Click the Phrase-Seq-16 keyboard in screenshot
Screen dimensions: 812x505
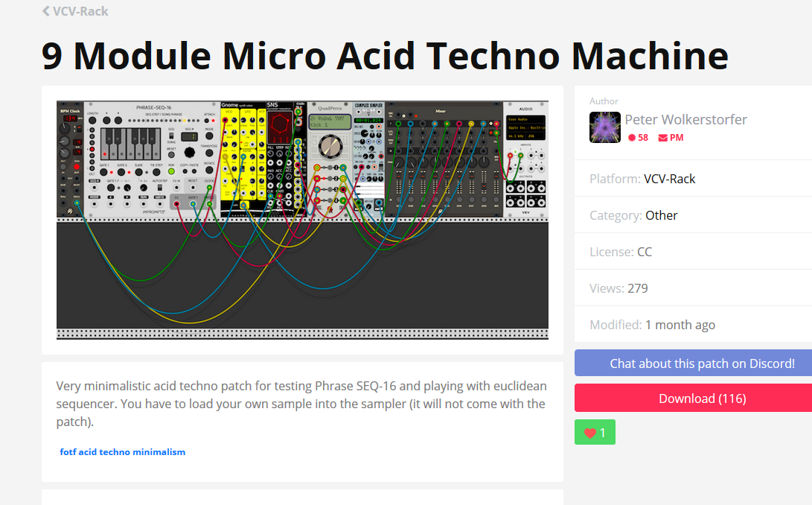tap(131, 144)
